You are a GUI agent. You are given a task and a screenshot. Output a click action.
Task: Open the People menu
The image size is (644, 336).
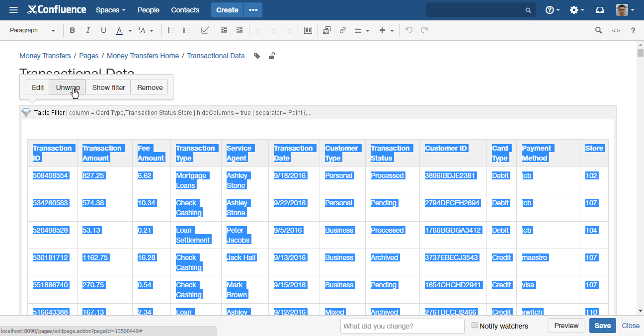click(x=148, y=10)
